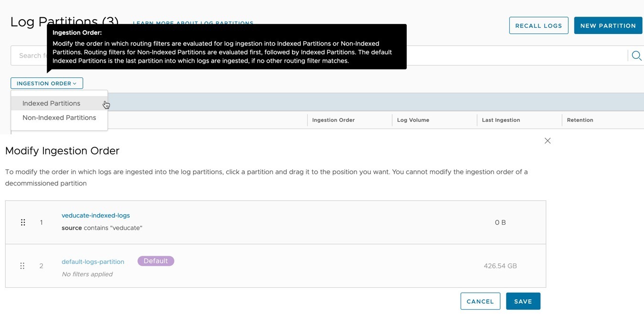
Task: Click the Retention column header
Action: pyautogui.click(x=580, y=120)
